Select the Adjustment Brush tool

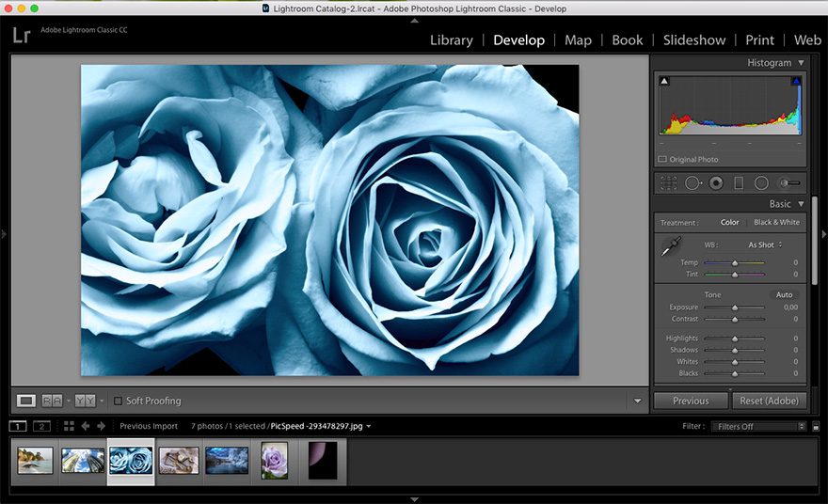(789, 183)
